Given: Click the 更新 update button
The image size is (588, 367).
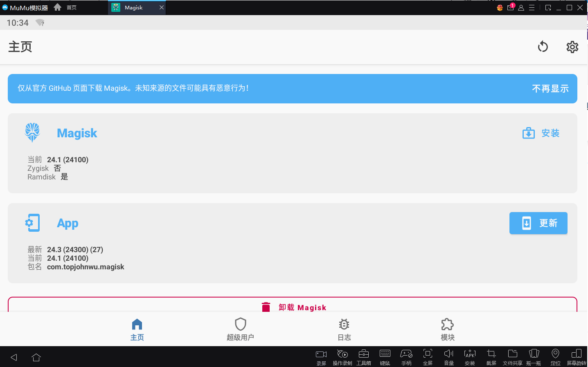Looking at the screenshot, I should pos(538,223).
